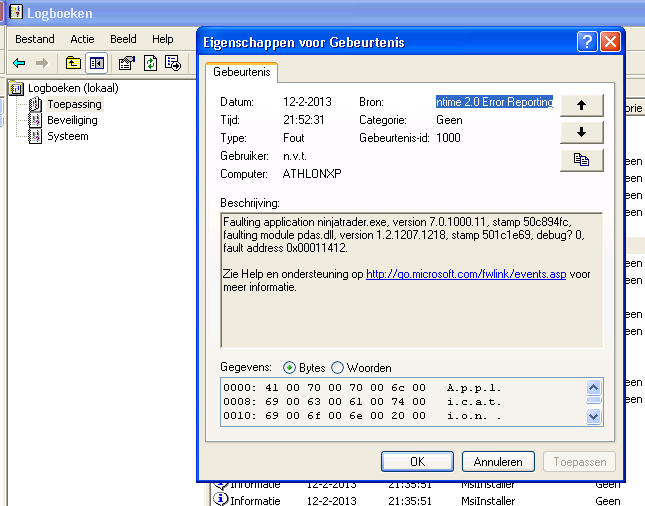Open the go.microsoft.com events.asp link
645x506 pixels.
(466, 274)
